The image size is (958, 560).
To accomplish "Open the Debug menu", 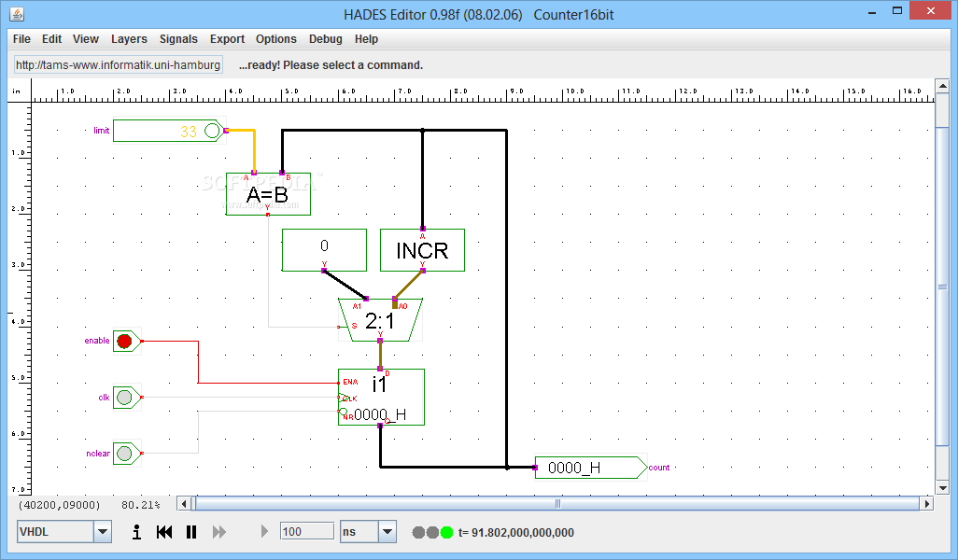I will pos(326,39).
